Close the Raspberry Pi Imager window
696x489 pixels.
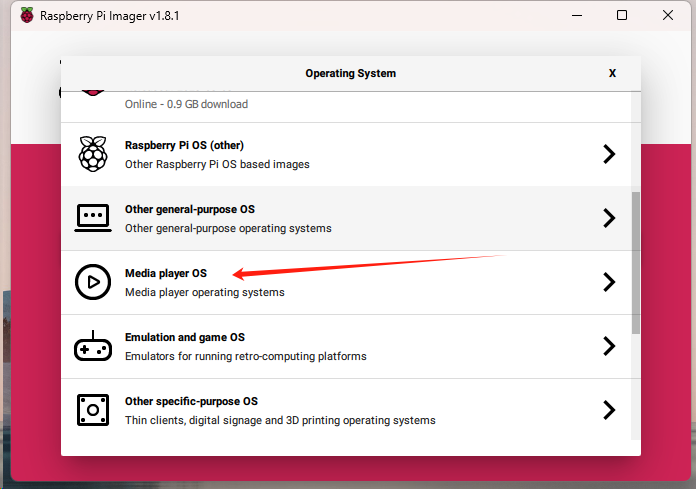[668, 16]
